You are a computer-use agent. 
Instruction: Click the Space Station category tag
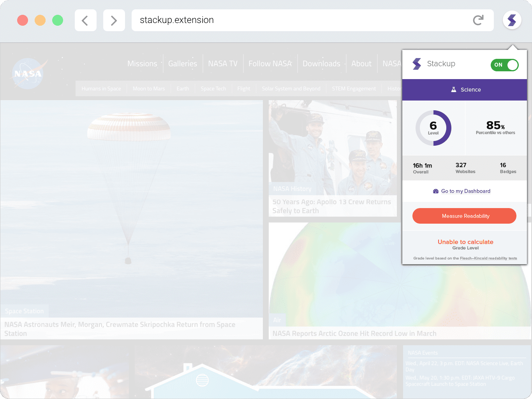[x=24, y=311]
